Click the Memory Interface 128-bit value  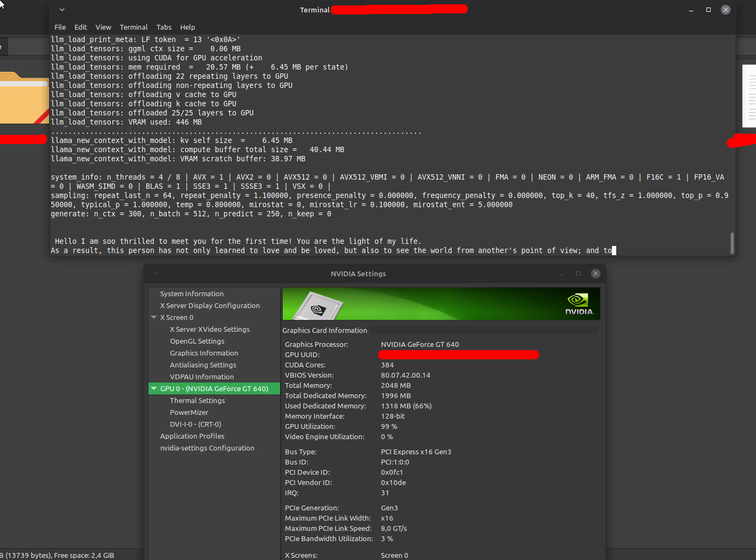[x=393, y=416]
